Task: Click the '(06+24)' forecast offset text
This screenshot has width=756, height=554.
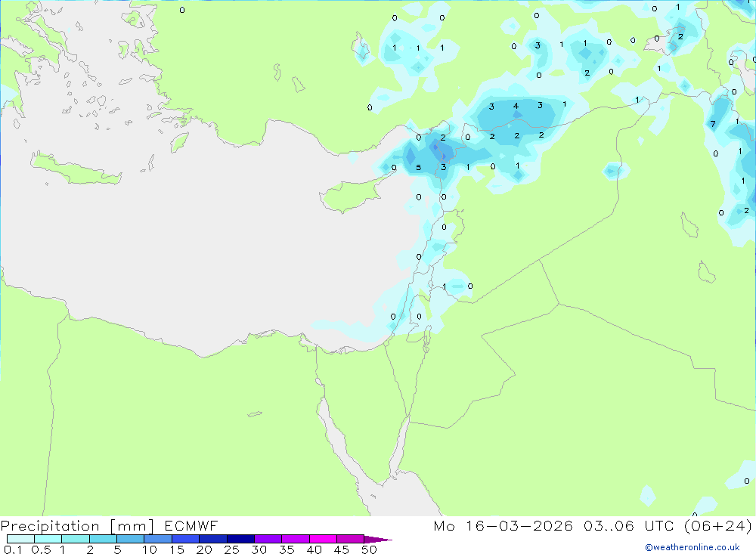Action: pos(718,525)
